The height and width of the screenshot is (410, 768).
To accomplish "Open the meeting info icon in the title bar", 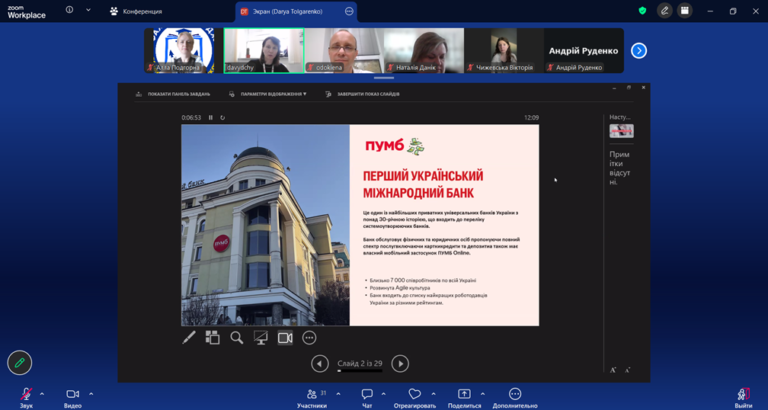I will (70, 10).
